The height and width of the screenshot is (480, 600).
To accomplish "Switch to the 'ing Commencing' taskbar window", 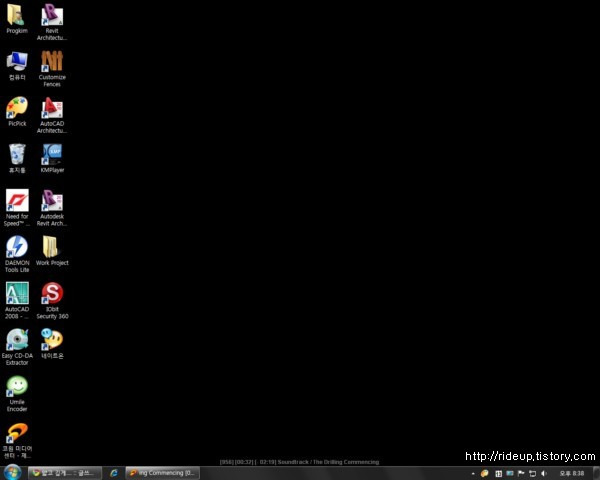I will (163, 473).
